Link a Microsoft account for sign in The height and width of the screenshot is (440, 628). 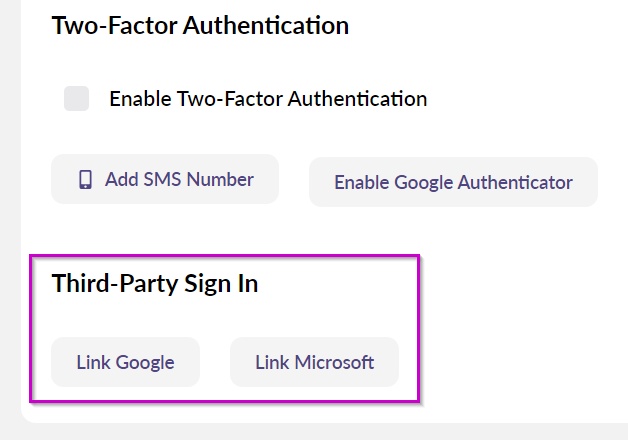(314, 362)
